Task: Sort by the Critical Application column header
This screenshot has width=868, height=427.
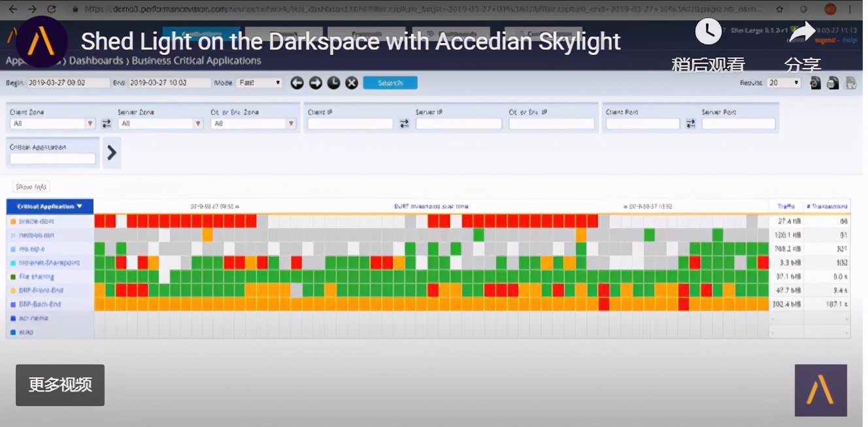Action: [50, 206]
